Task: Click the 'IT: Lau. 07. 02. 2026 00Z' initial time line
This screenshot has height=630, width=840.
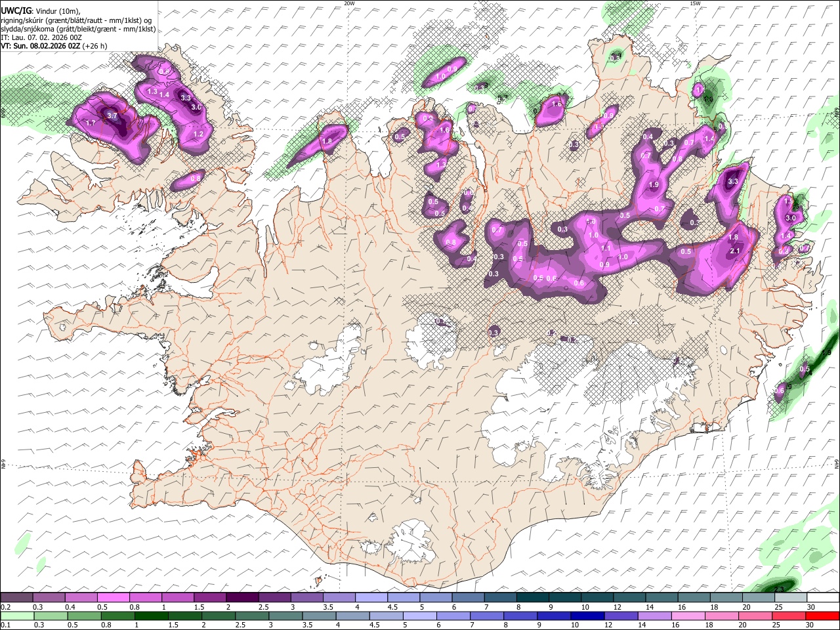Action: (x=41, y=37)
